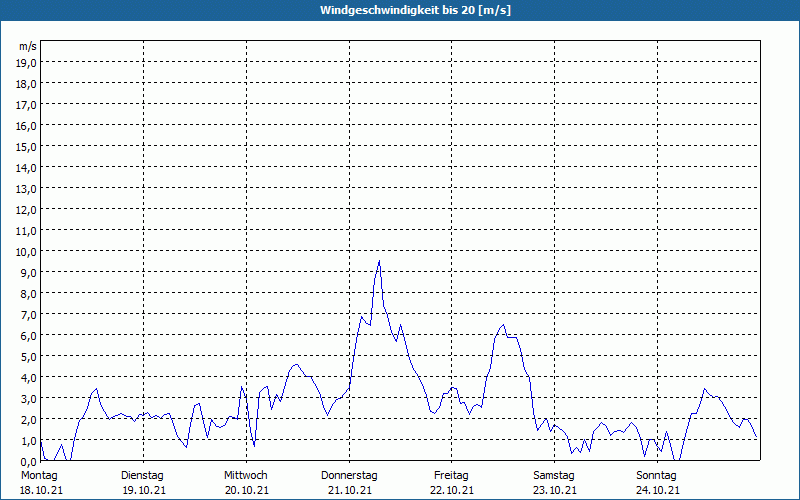Click the chart title "Windgeschwindigkeit bis 20 [m/s]"
This screenshot has height=500, width=800.
tap(415, 10)
